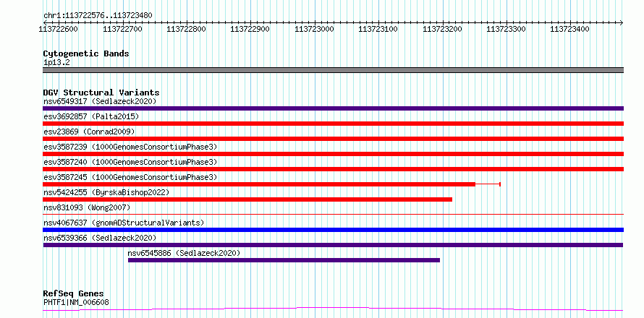Click ruler position 113723300
The image size is (644, 318).
pos(506,29)
